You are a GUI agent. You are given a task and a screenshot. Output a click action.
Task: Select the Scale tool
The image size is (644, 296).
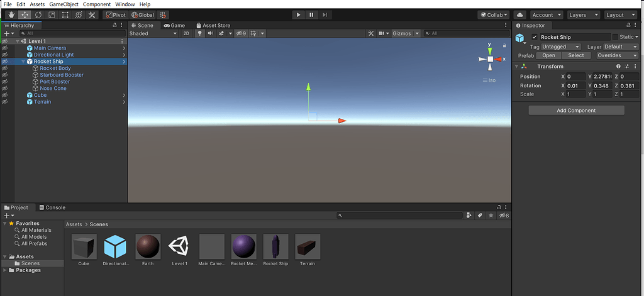tap(52, 15)
